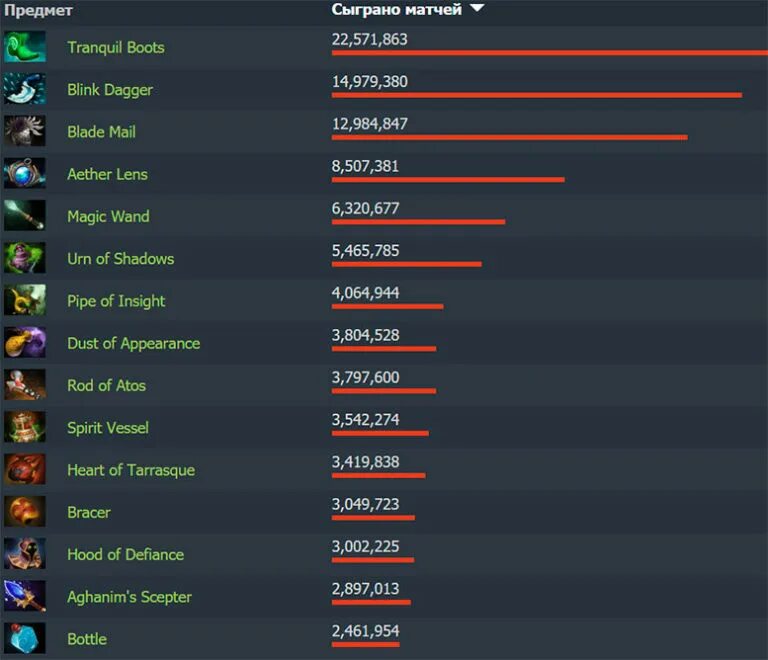Select the Urn of Shadows icon
Screen dimensions: 768x660
[x=25, y=258]
